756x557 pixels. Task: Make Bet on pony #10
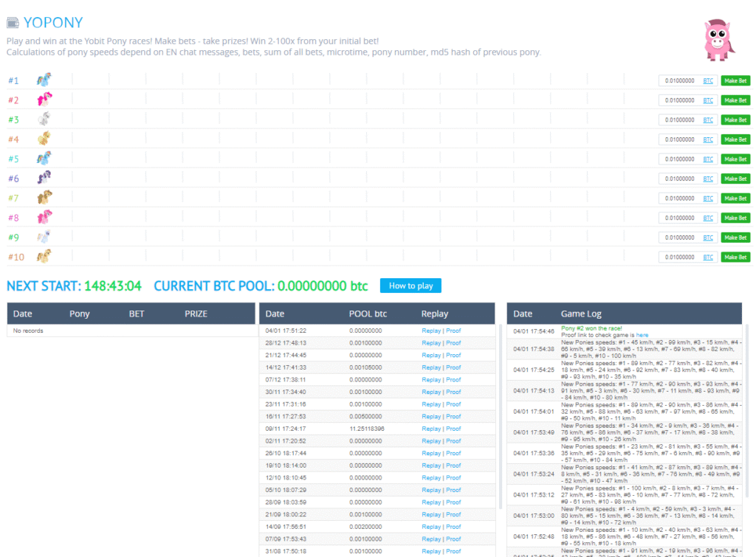click(735, 257)
